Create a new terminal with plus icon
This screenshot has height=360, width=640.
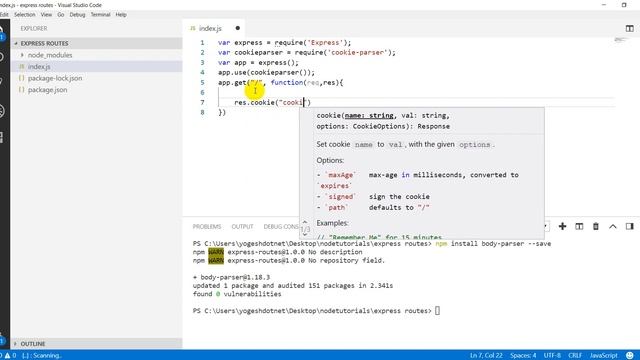[x=562, y=226]
